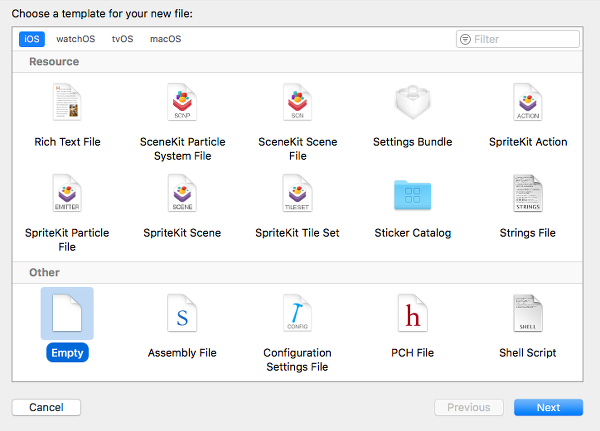This screenshot has width=600, height=431.
Task: Select the Sticker Catalog folder icon
Action: coord(412,194)
